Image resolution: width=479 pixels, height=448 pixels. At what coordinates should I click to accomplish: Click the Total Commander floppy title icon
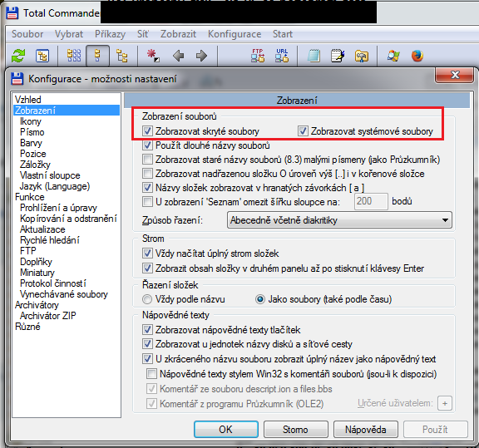click(x=12, y=13)
